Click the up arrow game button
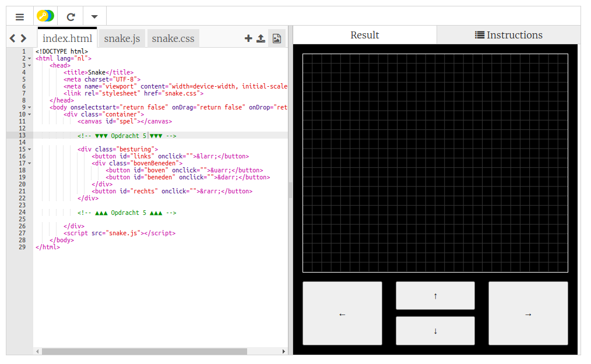Image resolution: width=591 pixels, height=364 pixels. tap(435, 296)
